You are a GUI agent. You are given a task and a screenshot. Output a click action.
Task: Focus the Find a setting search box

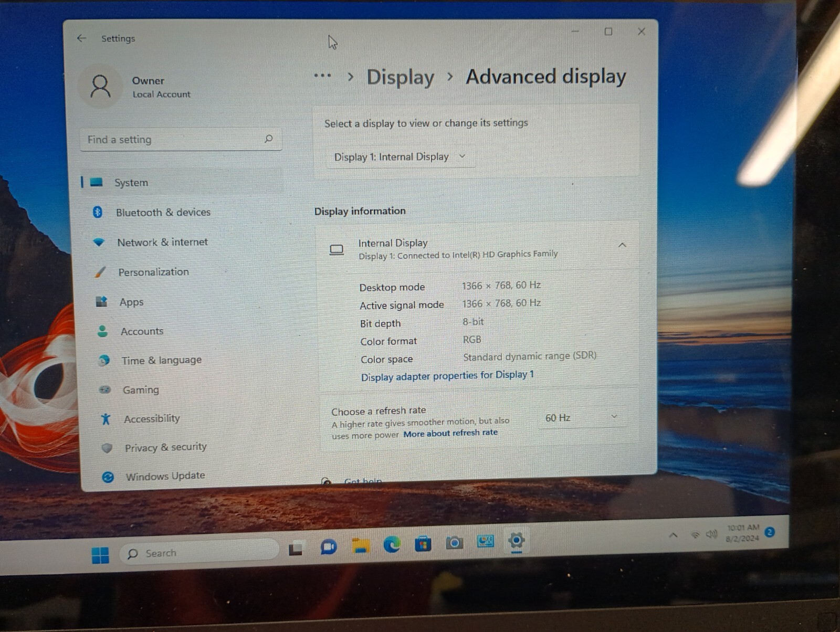(x=181, y=139)
